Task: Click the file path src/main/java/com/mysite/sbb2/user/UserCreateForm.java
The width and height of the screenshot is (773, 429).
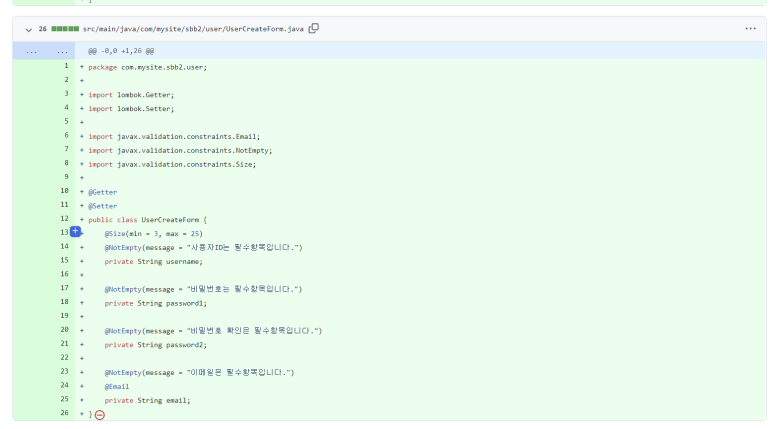Action: (x=193, y=29)
